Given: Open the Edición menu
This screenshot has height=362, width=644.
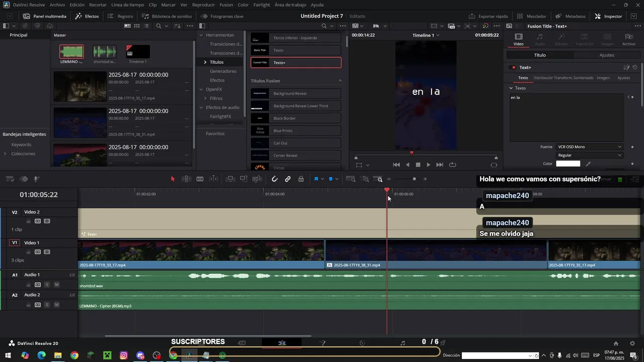Looking at the screenshot, I should (77, 5).
